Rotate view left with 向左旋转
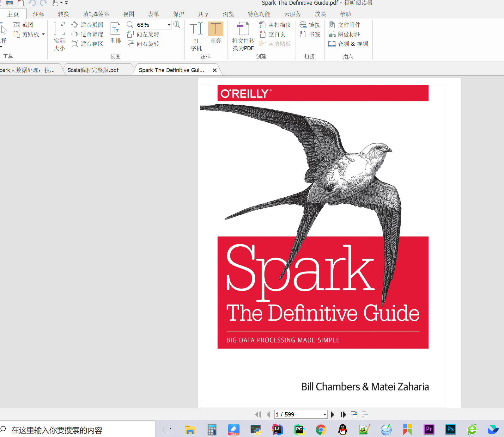This screenshot has width=504, height=437. [x=143, y=34]
